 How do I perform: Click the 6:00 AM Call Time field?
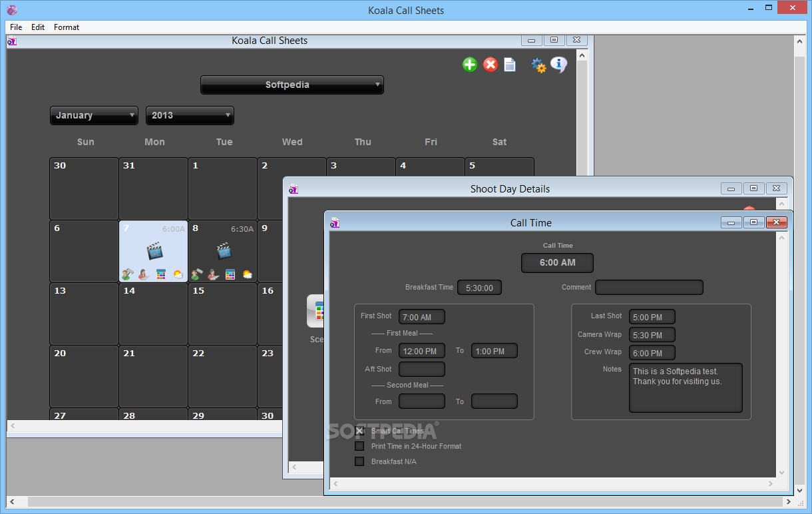tap(557, 262)
